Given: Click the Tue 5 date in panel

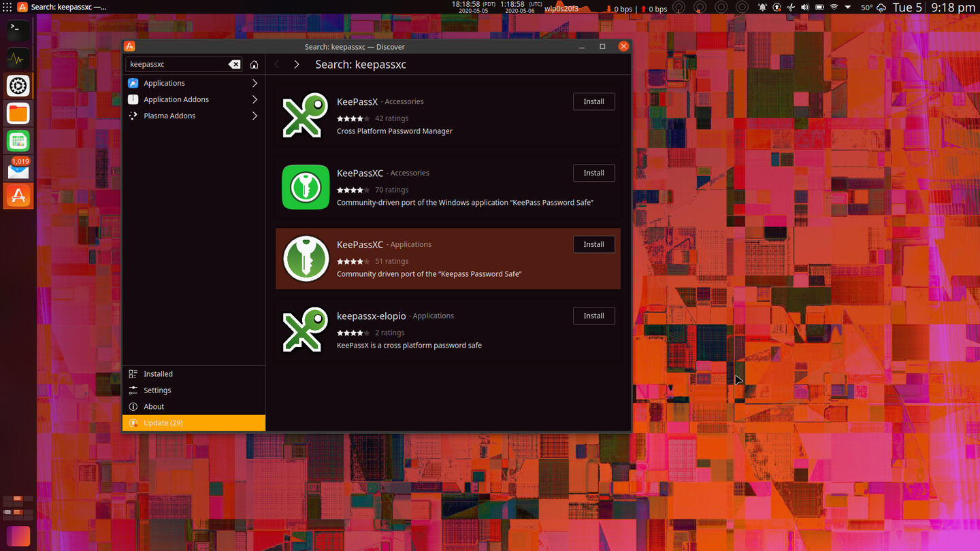Looking at the screenshot, I should [907, 7].
